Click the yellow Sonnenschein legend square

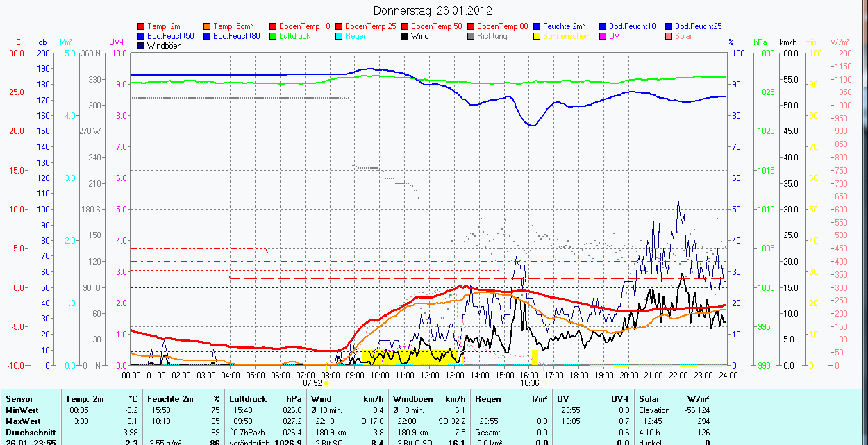537,36
